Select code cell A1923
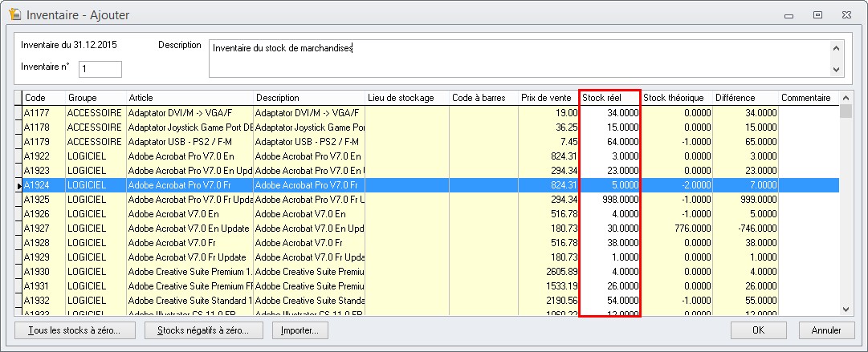 click(x=43, y=171)
